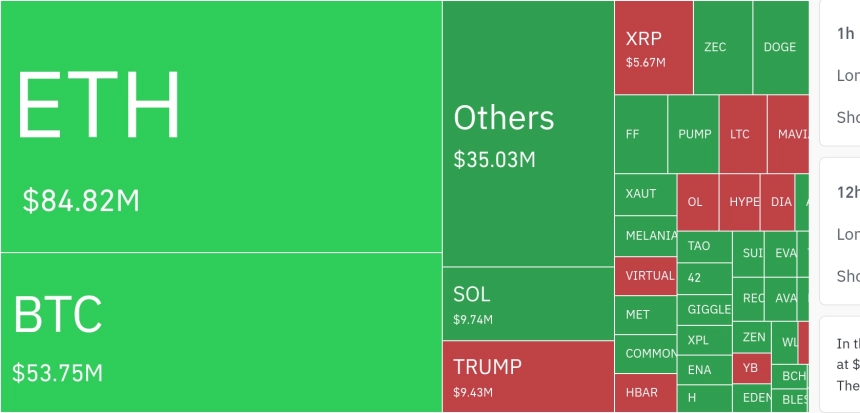
Task: Select the FF heatmap tile
Action: [x=641, y=134]
